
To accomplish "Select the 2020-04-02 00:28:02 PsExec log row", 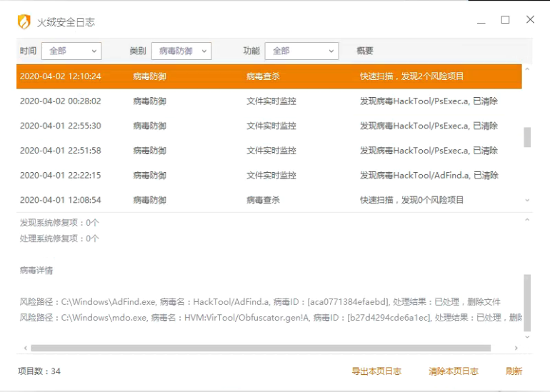I will [269, 101].
